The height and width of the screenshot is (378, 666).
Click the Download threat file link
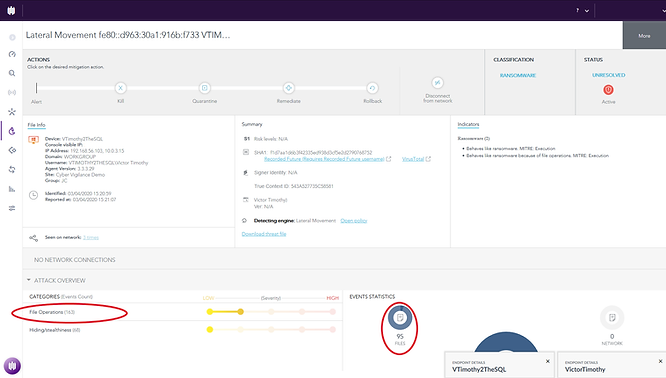(x=264, y=234)
